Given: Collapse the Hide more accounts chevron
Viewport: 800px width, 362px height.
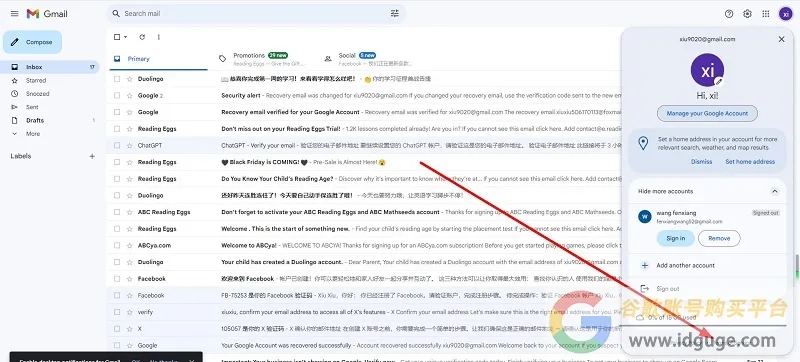Looking at the screenshot, I should click(774, 192).
